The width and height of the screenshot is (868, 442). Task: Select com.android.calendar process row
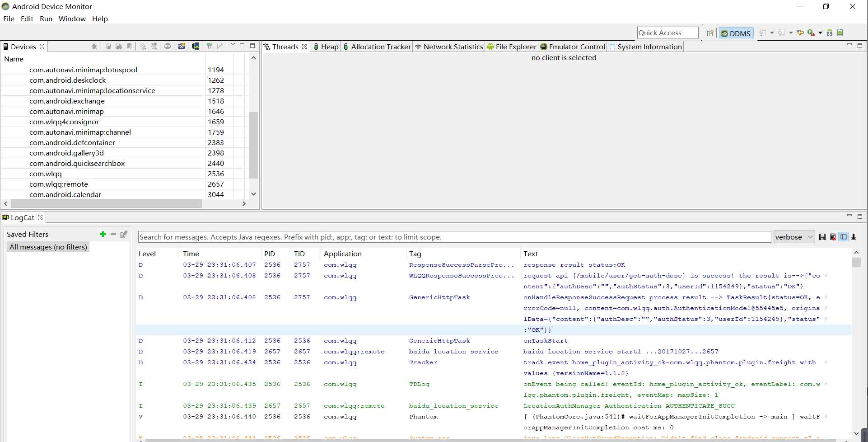point(125,194)
